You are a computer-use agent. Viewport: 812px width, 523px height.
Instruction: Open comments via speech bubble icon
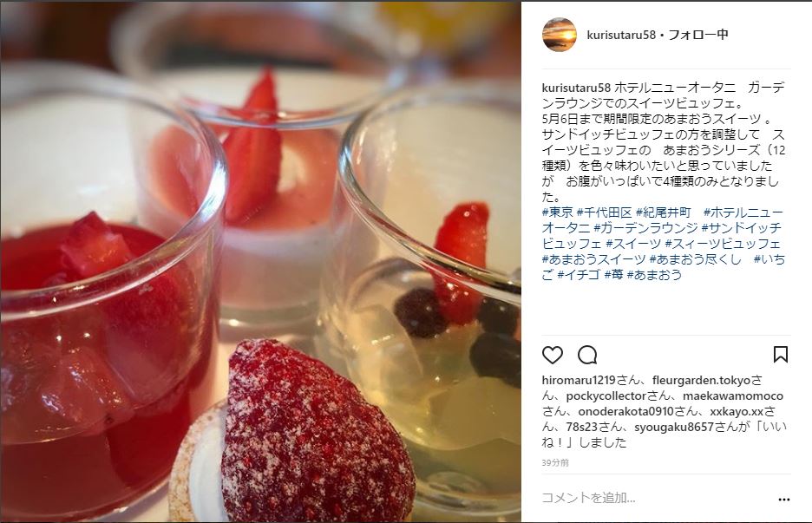587,356
